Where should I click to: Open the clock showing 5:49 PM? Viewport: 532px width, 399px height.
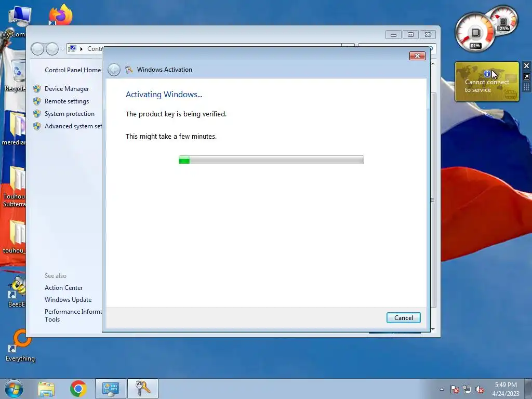(x=506, y=389)
